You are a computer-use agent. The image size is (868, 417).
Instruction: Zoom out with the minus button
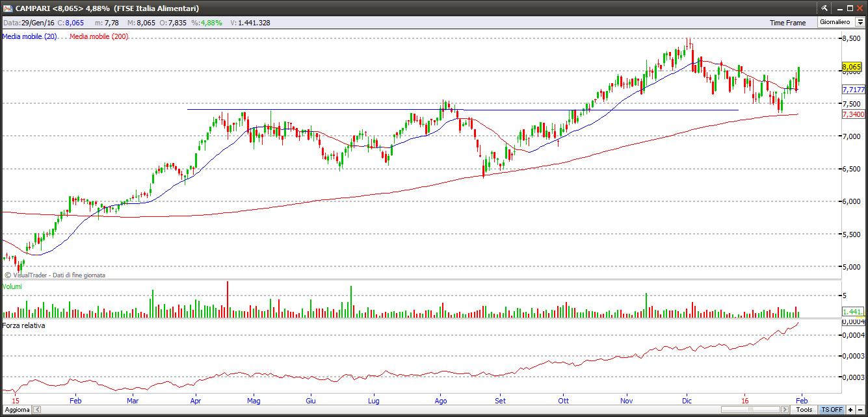pos(860,410)
